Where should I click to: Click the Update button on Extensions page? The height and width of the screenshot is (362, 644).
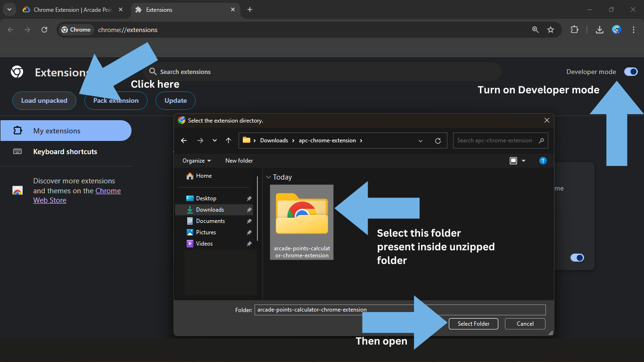(175, 100)
